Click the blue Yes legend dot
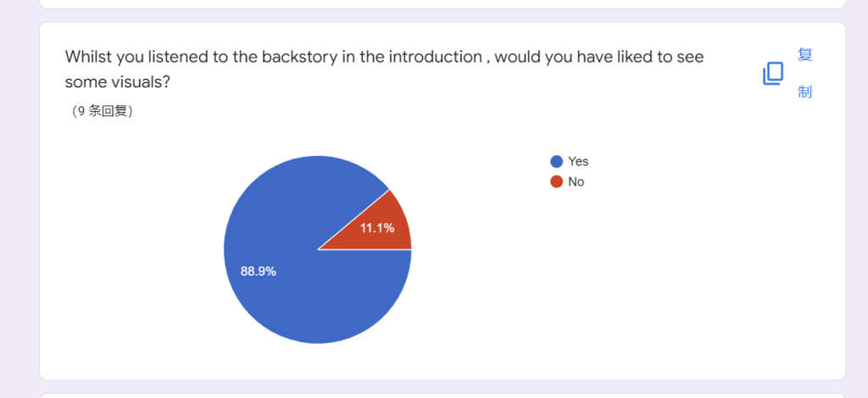 556,161
